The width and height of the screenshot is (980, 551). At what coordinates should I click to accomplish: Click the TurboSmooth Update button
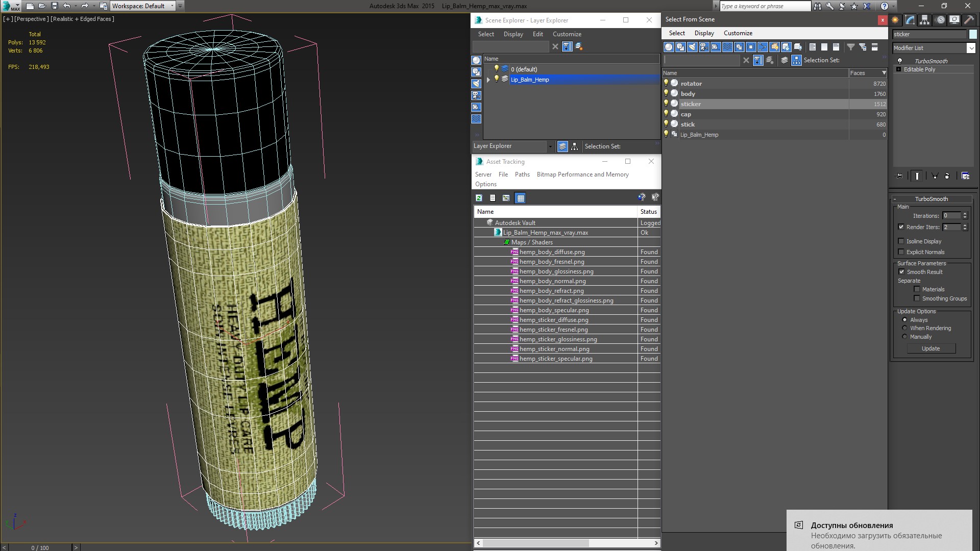pyautogui.click(x=930, y=348)
